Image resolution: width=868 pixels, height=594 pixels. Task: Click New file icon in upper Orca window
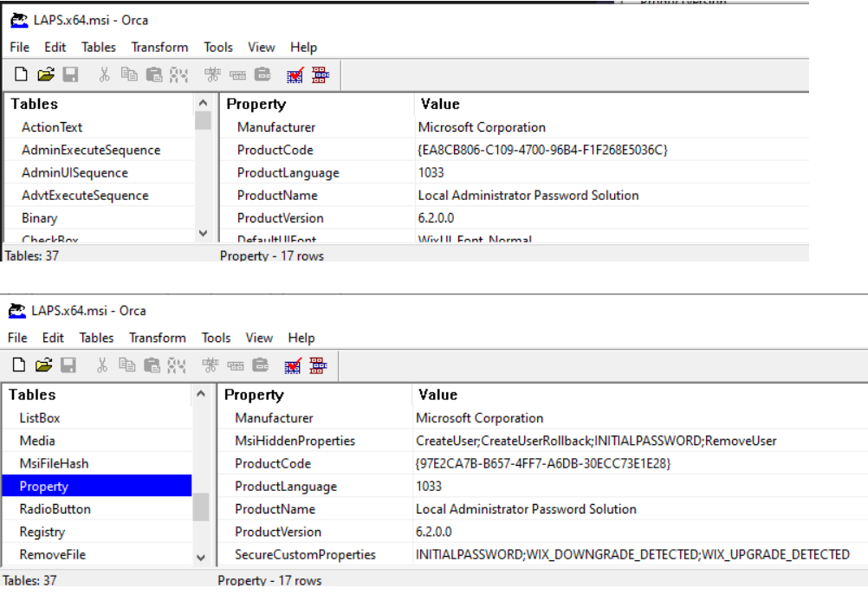(21, 74)
